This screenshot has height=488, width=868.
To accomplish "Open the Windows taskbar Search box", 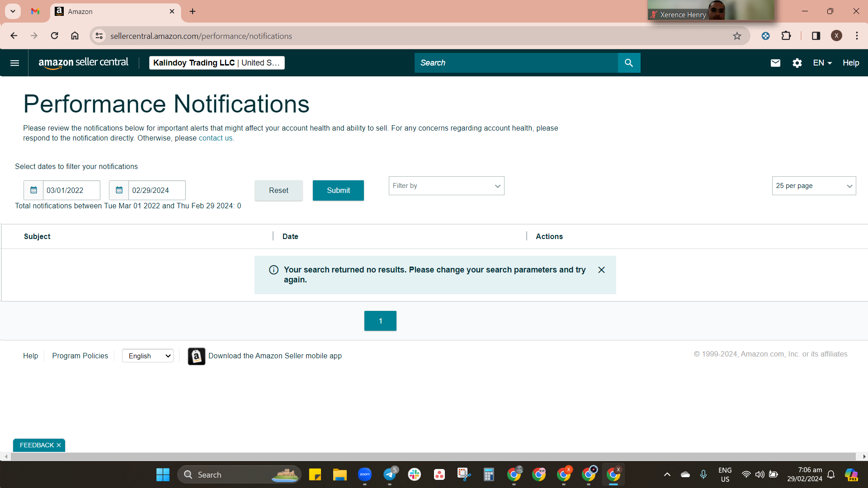I will [239, 475].
